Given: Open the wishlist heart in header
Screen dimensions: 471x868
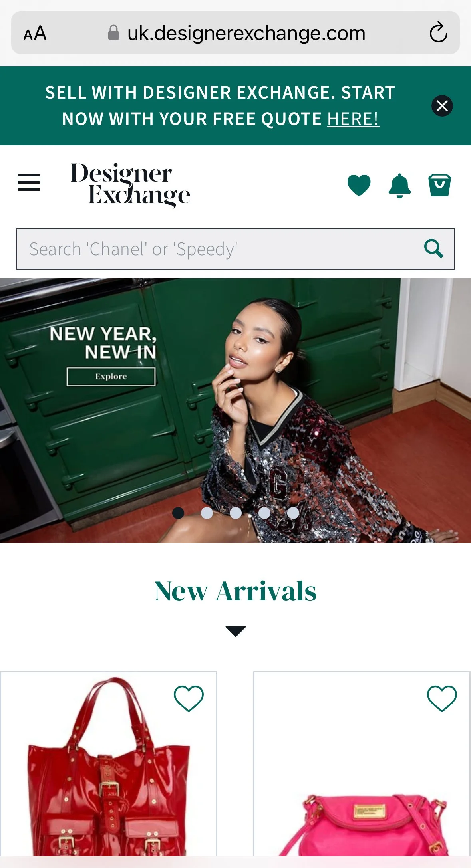Looking at the screenshot, I should (359, 185).
